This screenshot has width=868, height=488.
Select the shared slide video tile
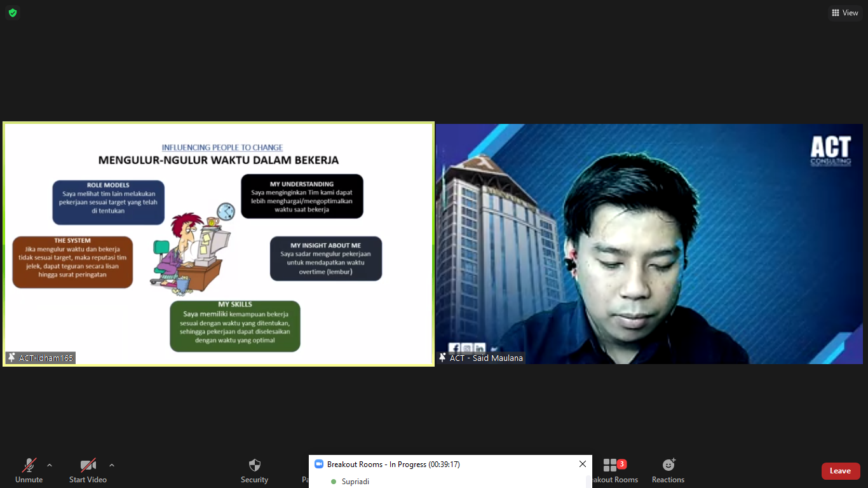[219, 243]
